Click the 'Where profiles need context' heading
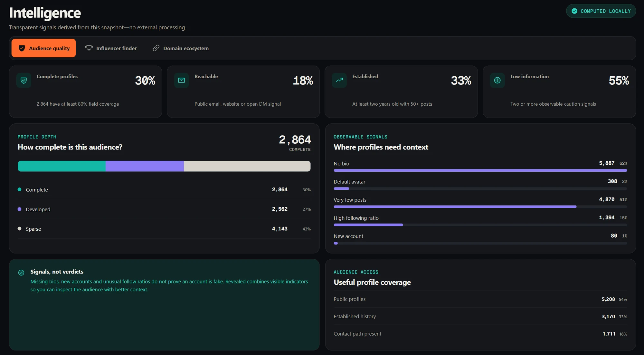Image resolution: width=644 pixels, height=355 pixels. point(381,147)
